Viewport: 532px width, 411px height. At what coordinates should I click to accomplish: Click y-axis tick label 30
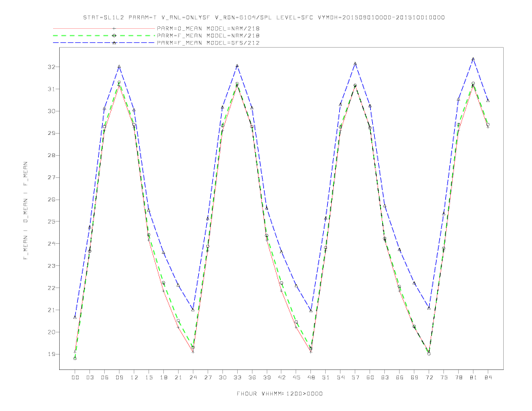(x=51, y=111)
